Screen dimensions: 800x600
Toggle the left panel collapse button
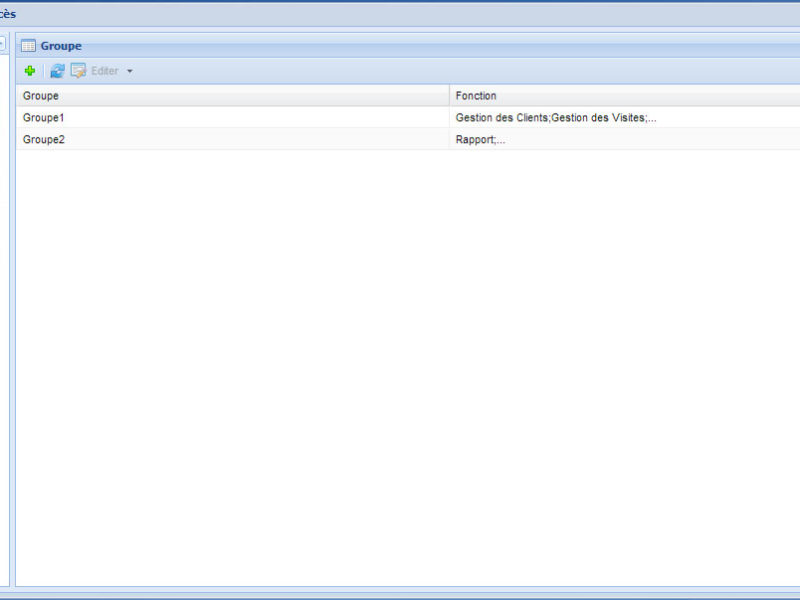(2, 44)
